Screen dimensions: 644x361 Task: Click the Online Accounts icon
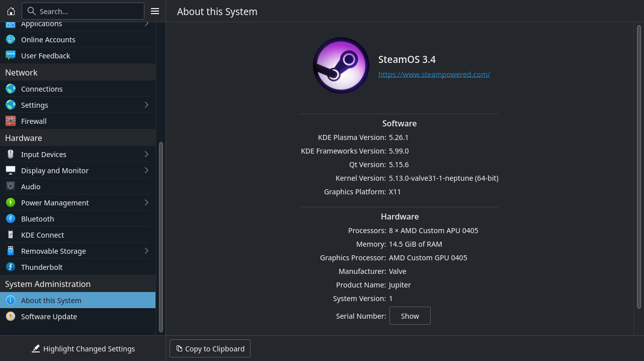click(x=11, y=39)
